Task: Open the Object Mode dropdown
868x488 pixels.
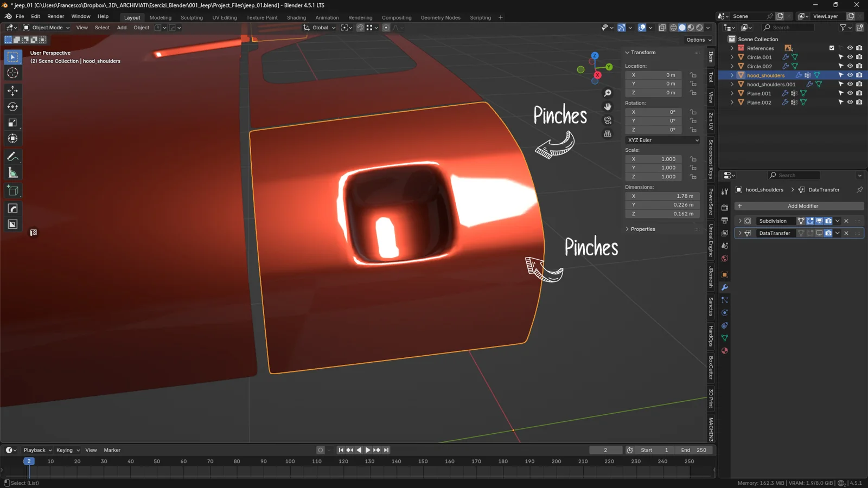Action: tap(47, 28)
